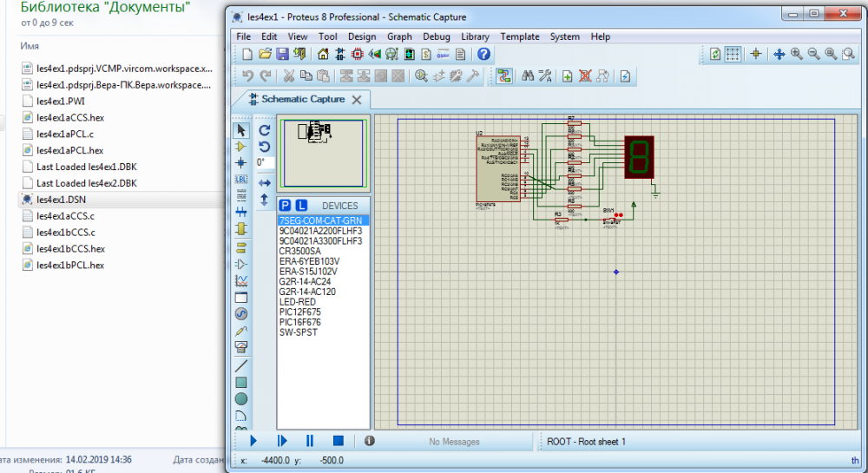Click the Save Project icon
Image resolution: width=868 pixels, height=473 pixels.
pyautogui.click(x=283, y=54)
